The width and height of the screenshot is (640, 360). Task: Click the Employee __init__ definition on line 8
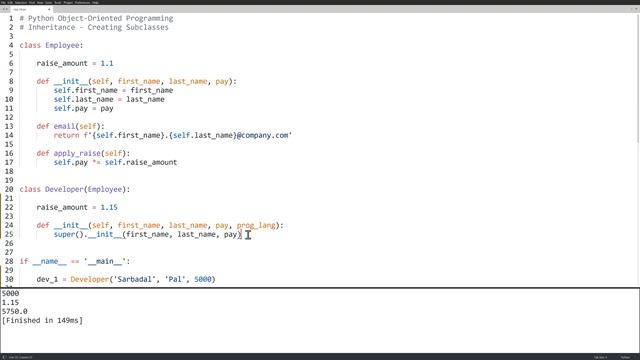tap(136, 81)
